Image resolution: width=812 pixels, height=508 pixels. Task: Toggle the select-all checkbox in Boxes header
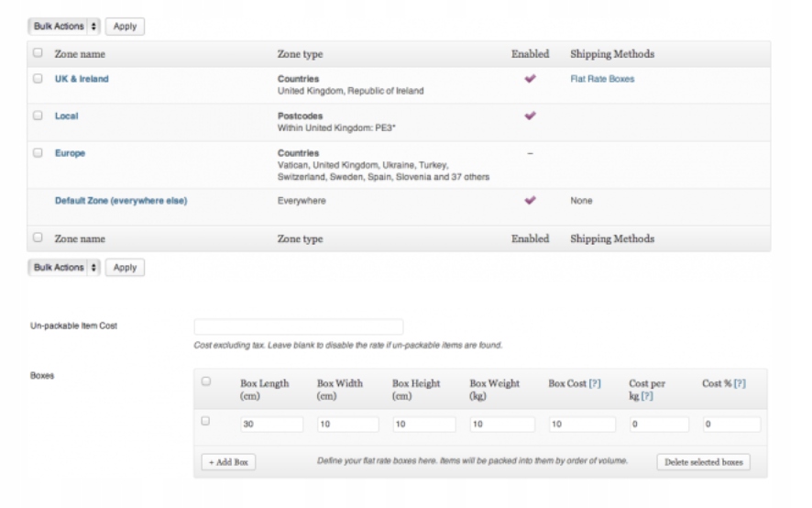205,381
